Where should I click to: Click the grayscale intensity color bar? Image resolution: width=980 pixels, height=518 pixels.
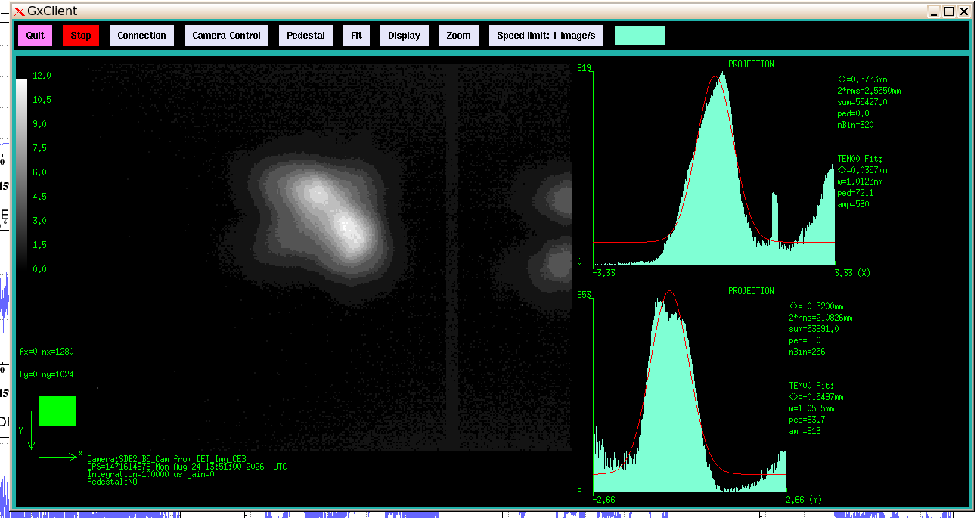click(21, 174)
